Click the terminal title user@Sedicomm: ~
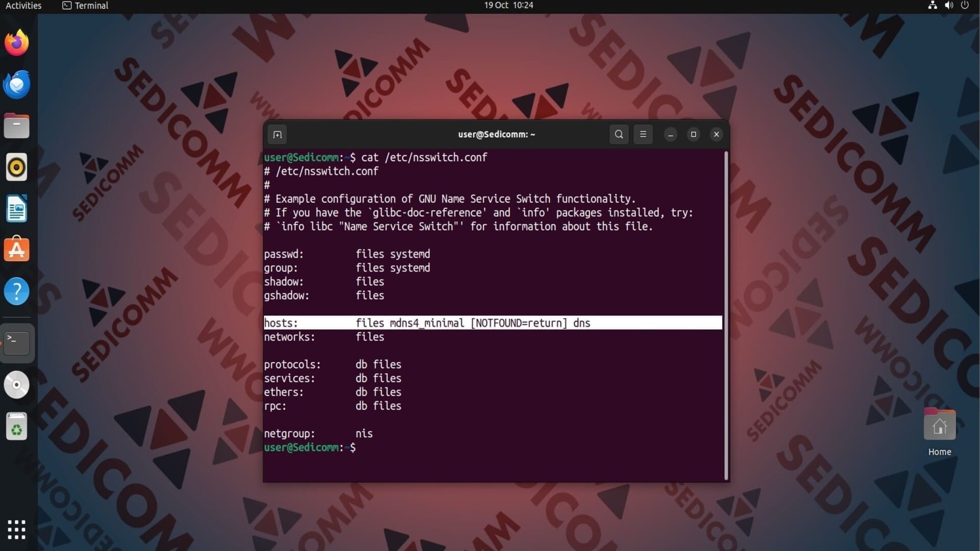 pos(497,135)
